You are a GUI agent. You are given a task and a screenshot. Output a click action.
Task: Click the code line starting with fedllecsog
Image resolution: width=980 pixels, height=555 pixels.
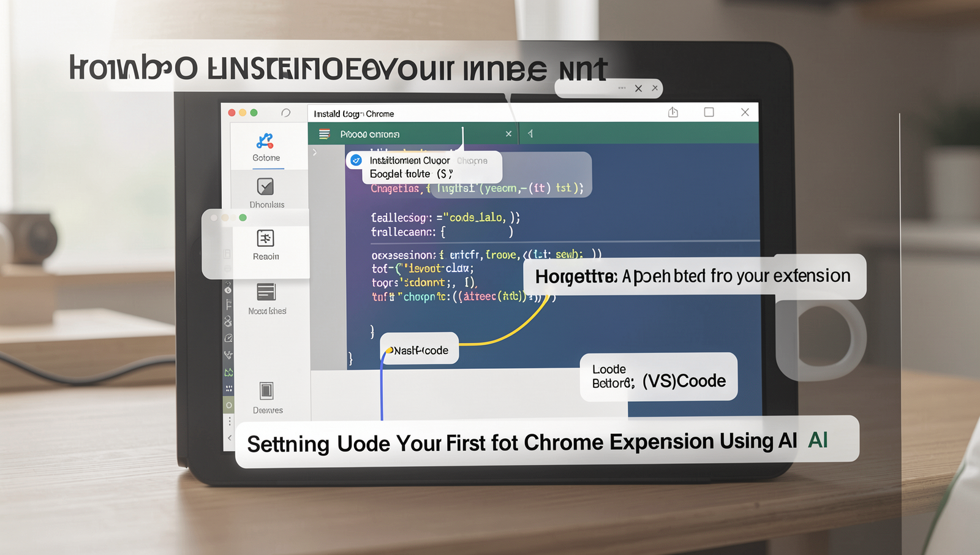(445, 217)
